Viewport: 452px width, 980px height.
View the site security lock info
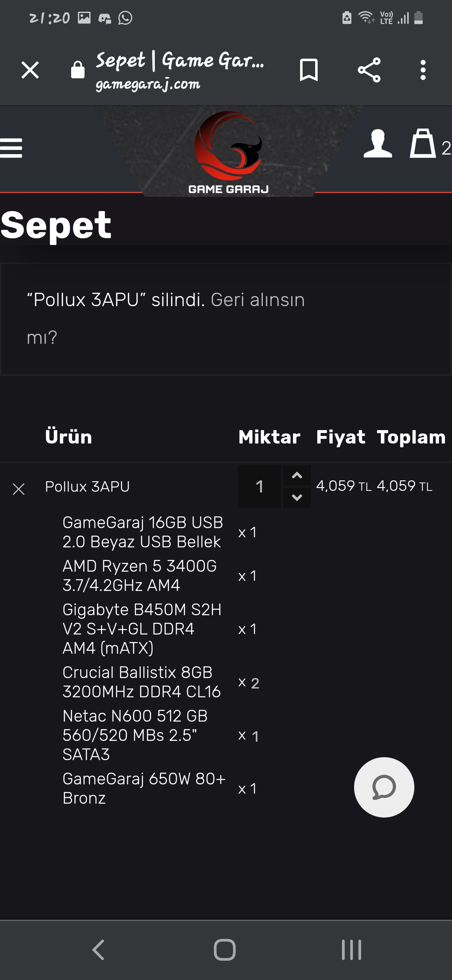coord(78,70)
